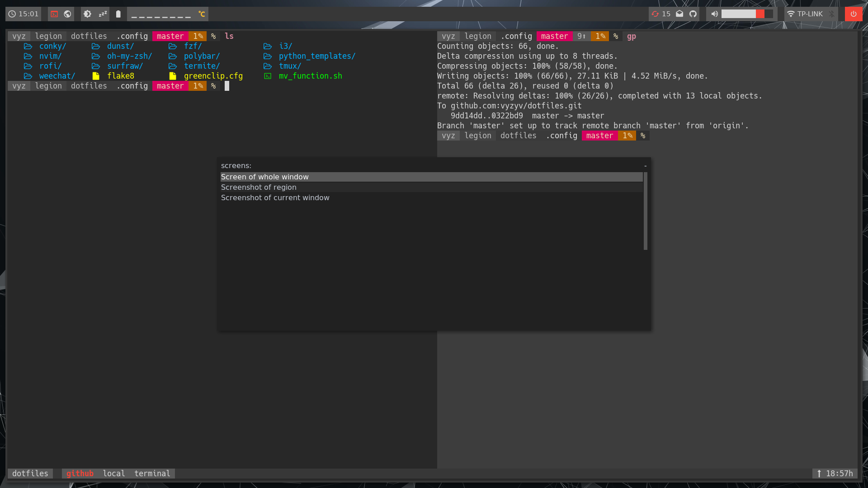The width and height of the screenshot is (868, 488).
Task: Switch to the local tmux window
Action: click(x=114, y=474)
